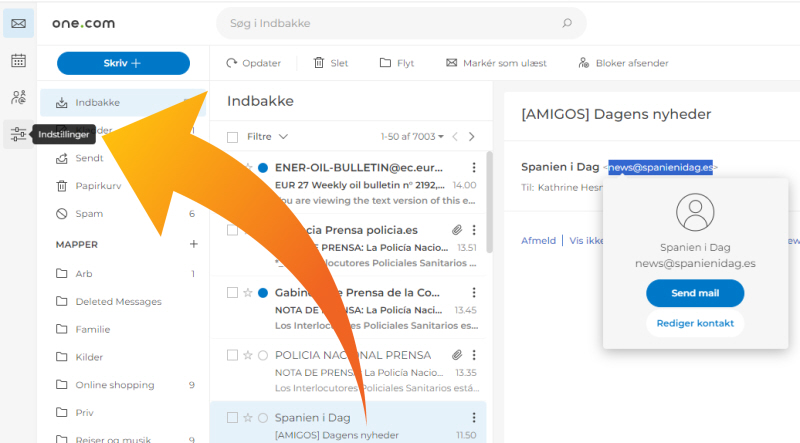
Task: Click the search magnifier icon
Action: 567,23
